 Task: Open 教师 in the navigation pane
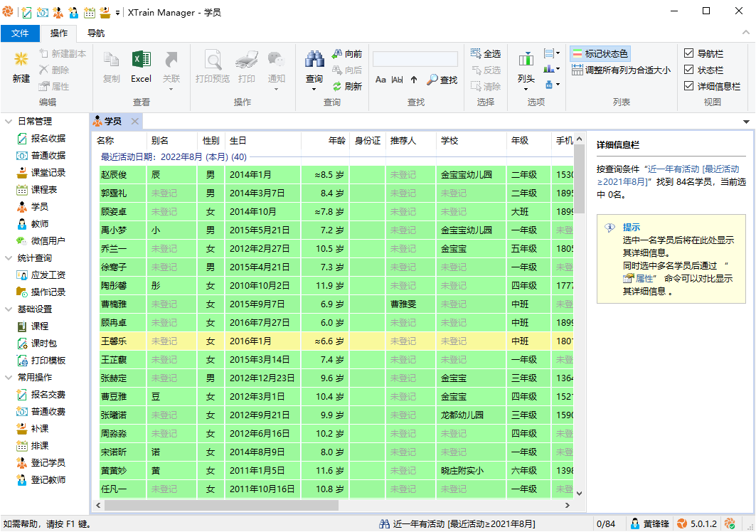(x=33, y=224)
